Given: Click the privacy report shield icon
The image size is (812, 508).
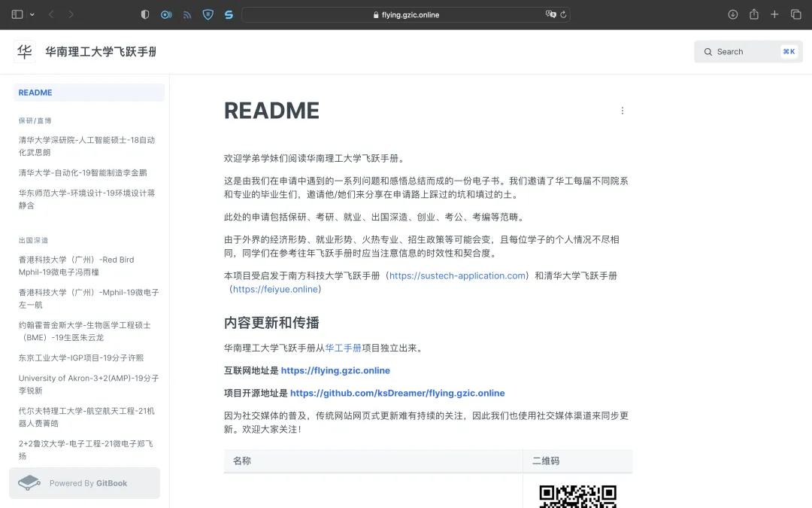Looking at the screenshot, I should pyautogui.click(x=145, y=14).
